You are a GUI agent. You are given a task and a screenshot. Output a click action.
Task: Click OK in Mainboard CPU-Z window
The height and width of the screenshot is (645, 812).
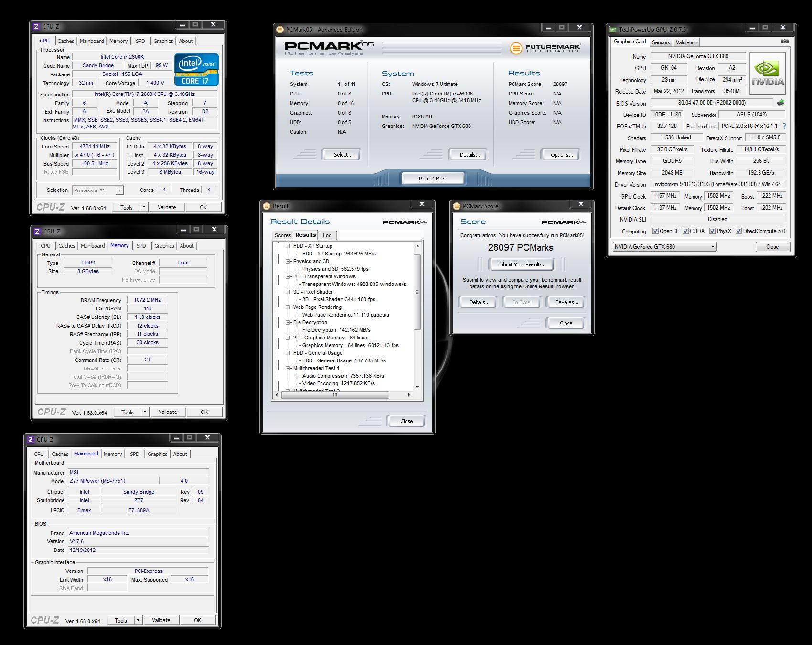pyautogui.click(x=197, y=620)
